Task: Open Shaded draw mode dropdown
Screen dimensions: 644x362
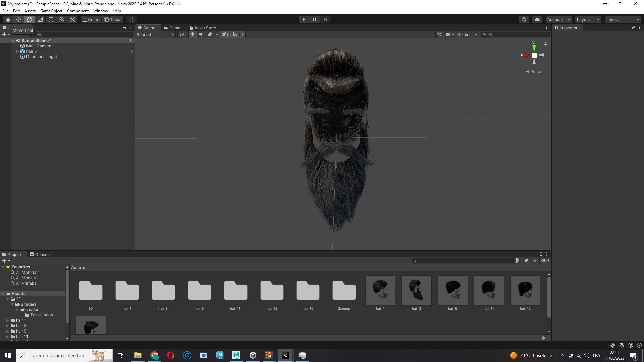Action: 155,34
